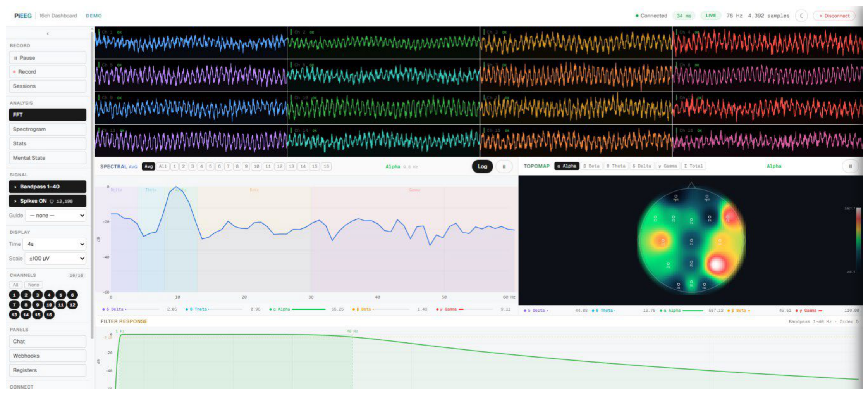Open the Guide dropdown
This screenshot has height=394, width=868.
tap(55, 215)
